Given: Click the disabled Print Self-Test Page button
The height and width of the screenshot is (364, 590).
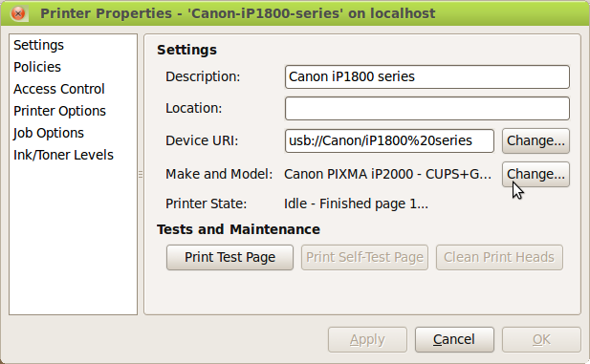Looking at the screenshot, I should [x=364, y=257].
